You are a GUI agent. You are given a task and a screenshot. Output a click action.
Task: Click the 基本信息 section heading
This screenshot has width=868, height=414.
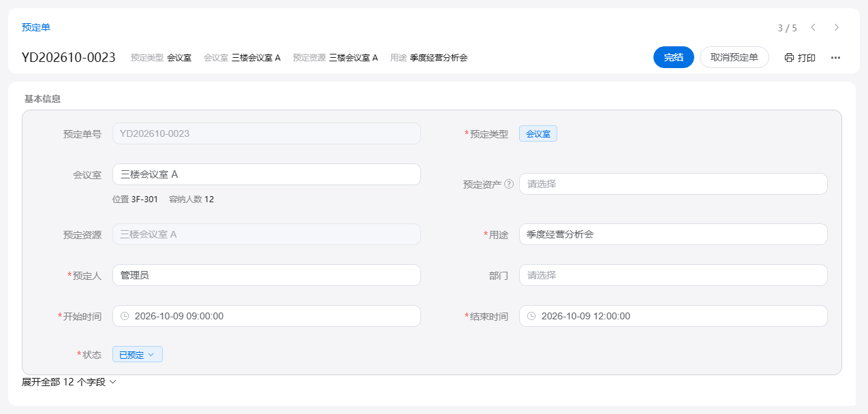[x=42, y=99]
